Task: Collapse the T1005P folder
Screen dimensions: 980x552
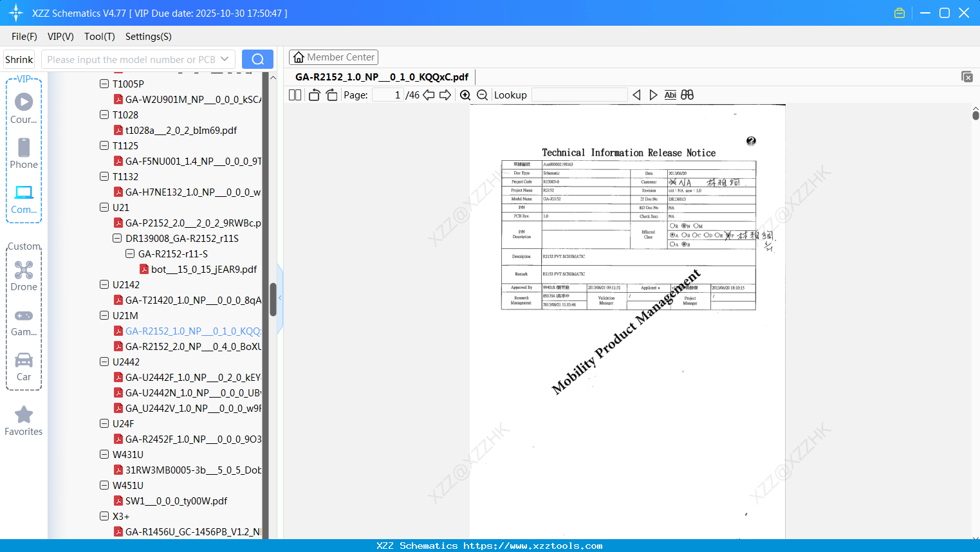Action: click(x=104, y=84)
